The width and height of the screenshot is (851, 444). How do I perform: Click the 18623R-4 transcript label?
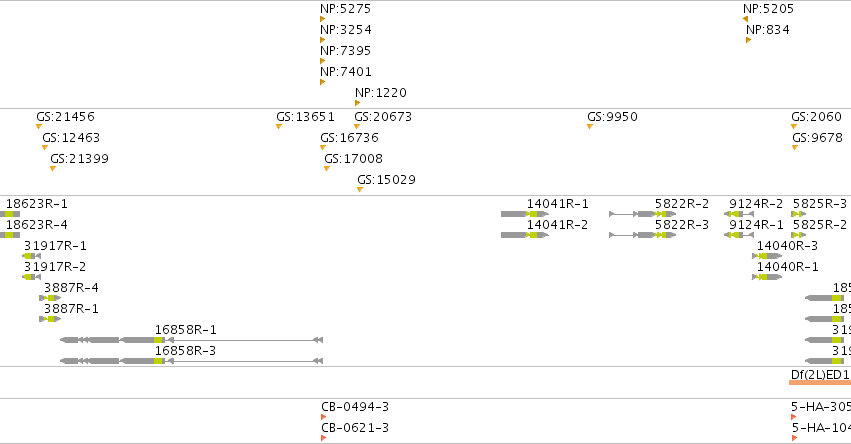coord(36,225)
